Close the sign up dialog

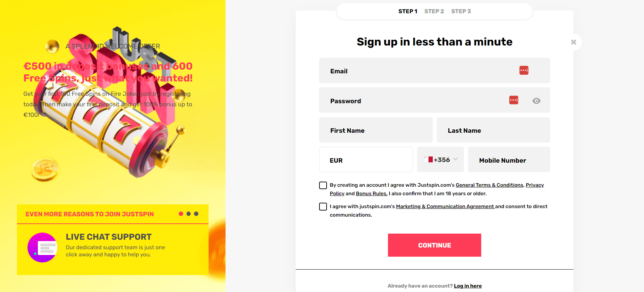pos(573,42)
